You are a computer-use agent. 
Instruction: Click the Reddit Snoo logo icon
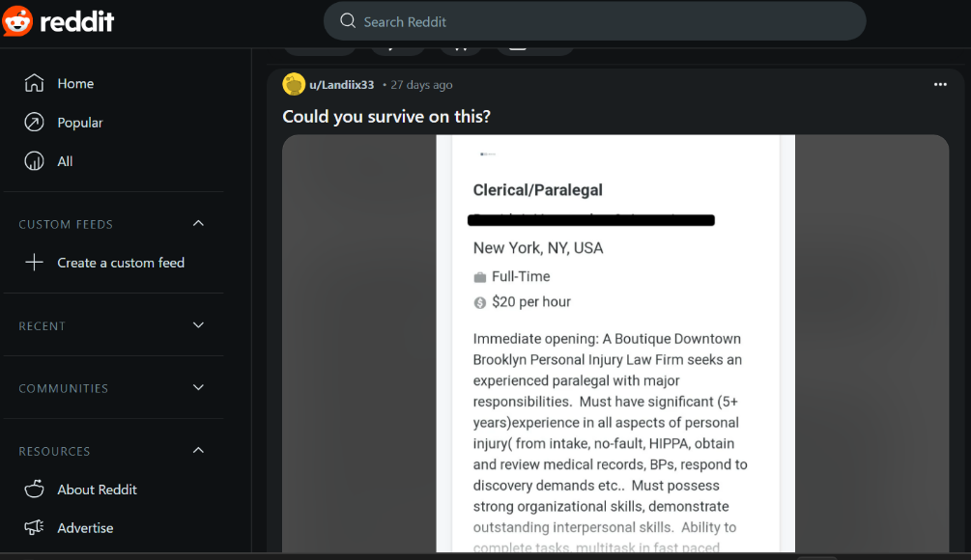pos(16,21)
